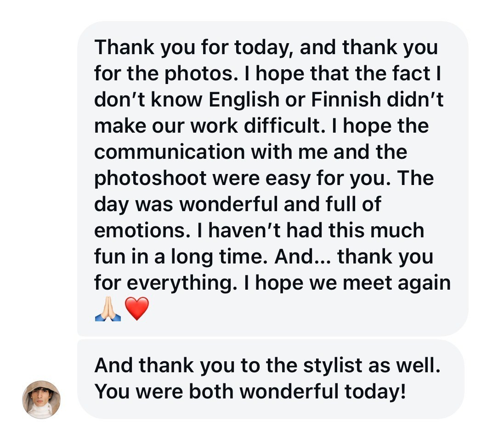
Task: Select the 'thank you to the stylist' message bubble
Action: click(270, 379)
